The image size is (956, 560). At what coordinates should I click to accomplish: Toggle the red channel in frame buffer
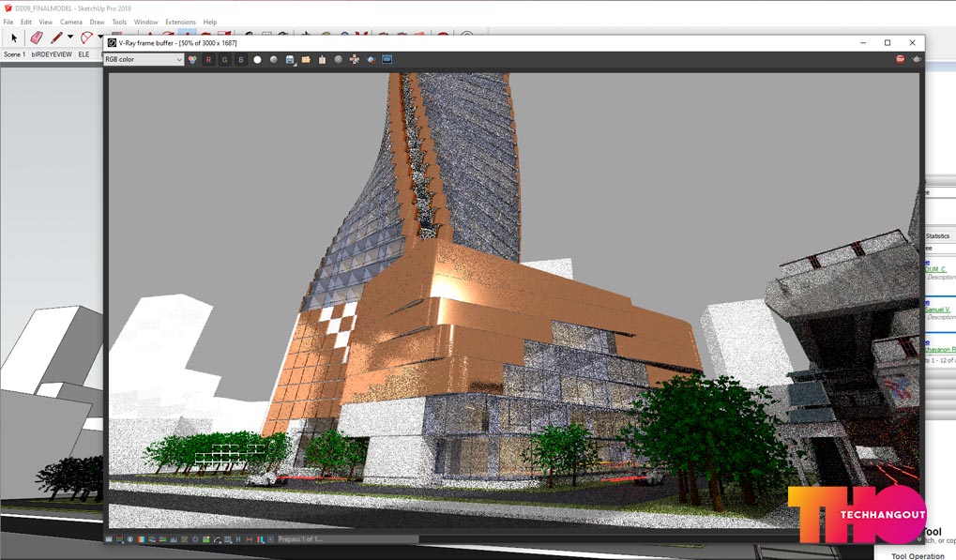(208, 60)
